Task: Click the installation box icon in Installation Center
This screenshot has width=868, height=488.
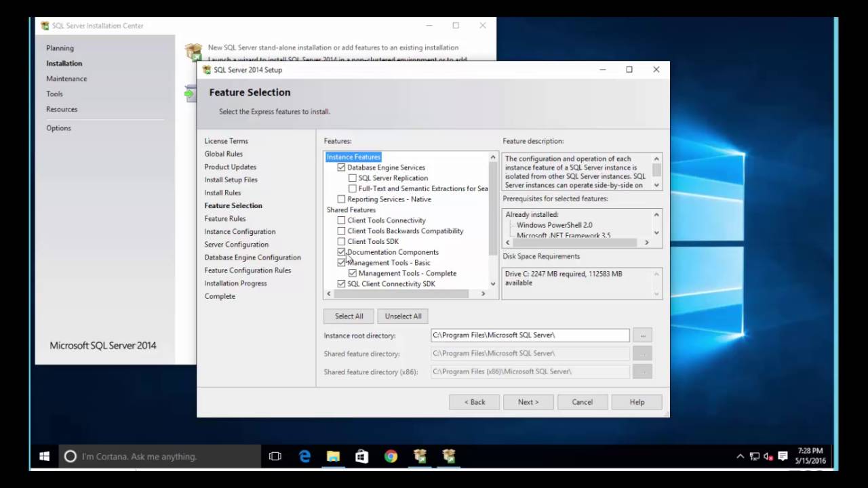Action: click(x=194, y=52)
